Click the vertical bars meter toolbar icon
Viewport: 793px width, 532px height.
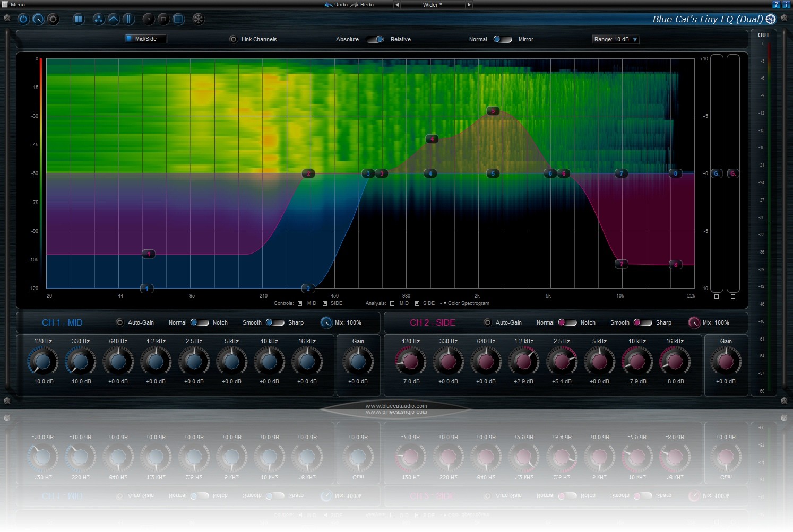[128, 19]
